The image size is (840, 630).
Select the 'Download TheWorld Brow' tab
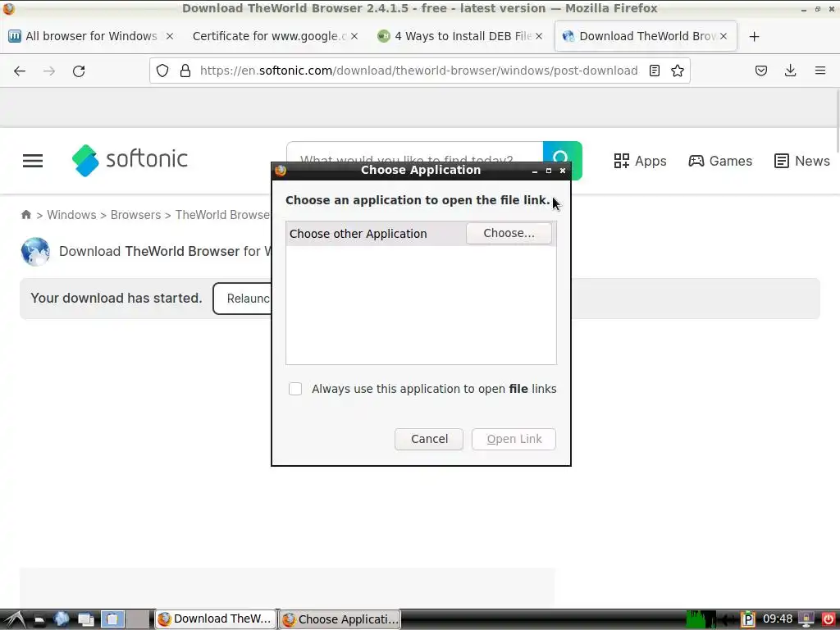(647, 36)
